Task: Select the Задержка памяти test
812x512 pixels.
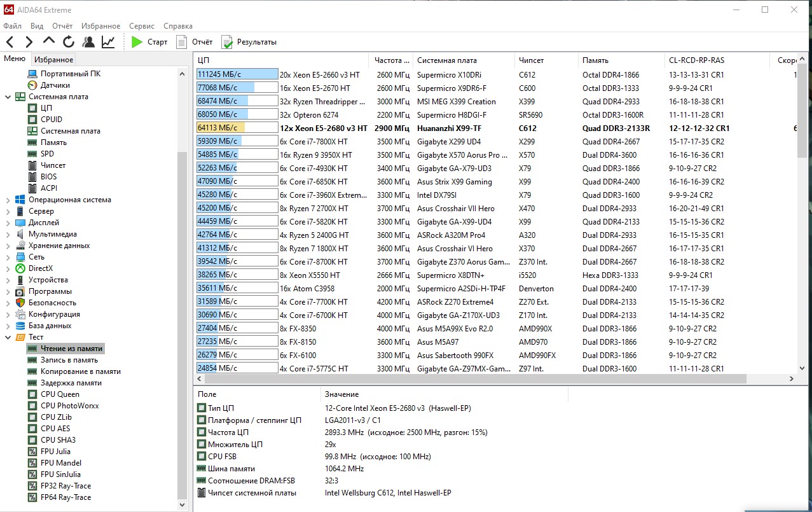Action: point(71,383)
